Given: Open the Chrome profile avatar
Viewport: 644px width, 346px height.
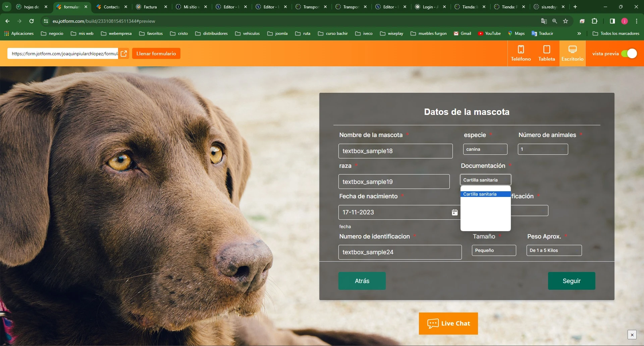Looking at the screenshot, I should pos(624,21).
